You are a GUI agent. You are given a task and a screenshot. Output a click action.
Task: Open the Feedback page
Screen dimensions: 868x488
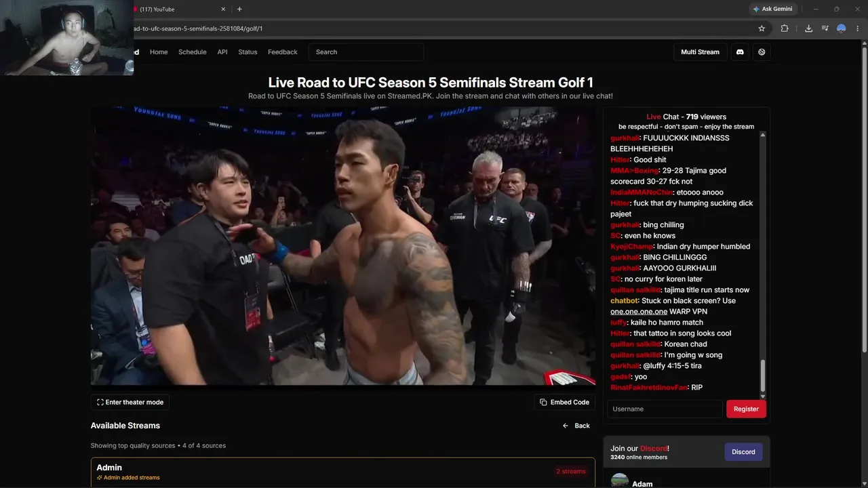point(283,52)
